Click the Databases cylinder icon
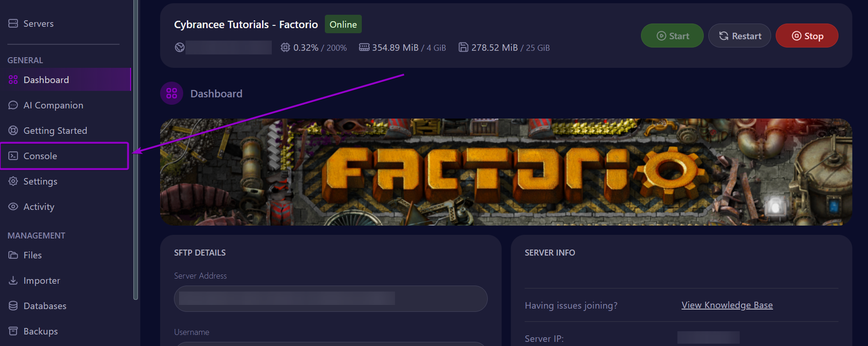Screen dimensions: 868x346 [x=13, y=306]
